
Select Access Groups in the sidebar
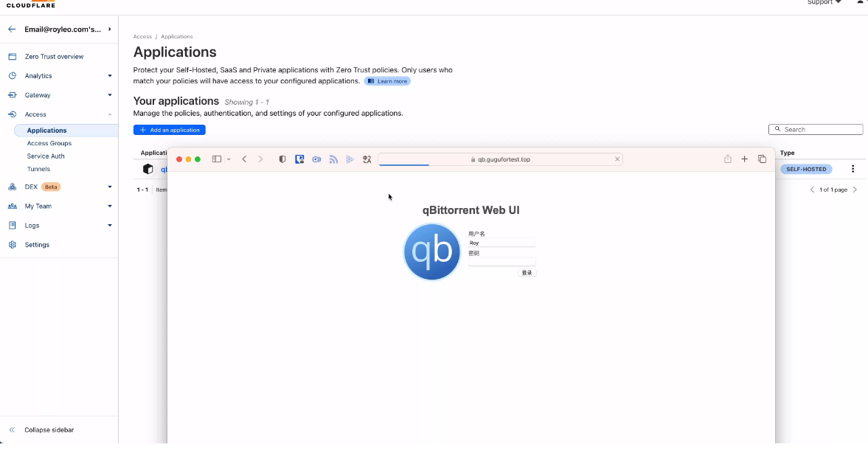pos(49,143)
